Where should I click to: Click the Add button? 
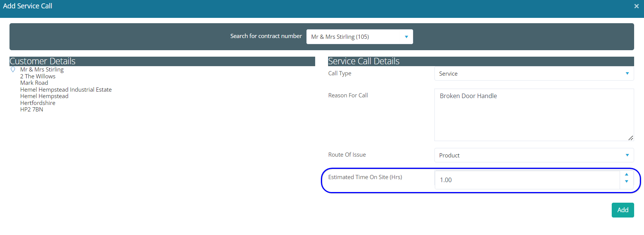point(622,210)
